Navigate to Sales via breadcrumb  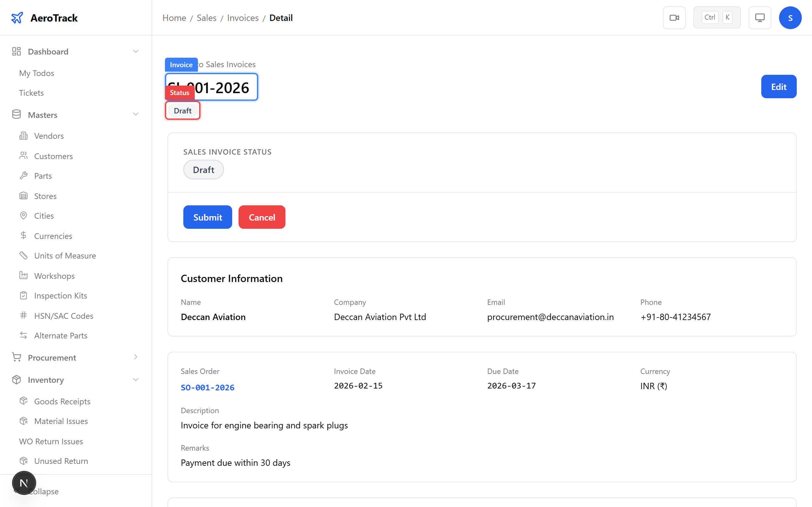206,17
